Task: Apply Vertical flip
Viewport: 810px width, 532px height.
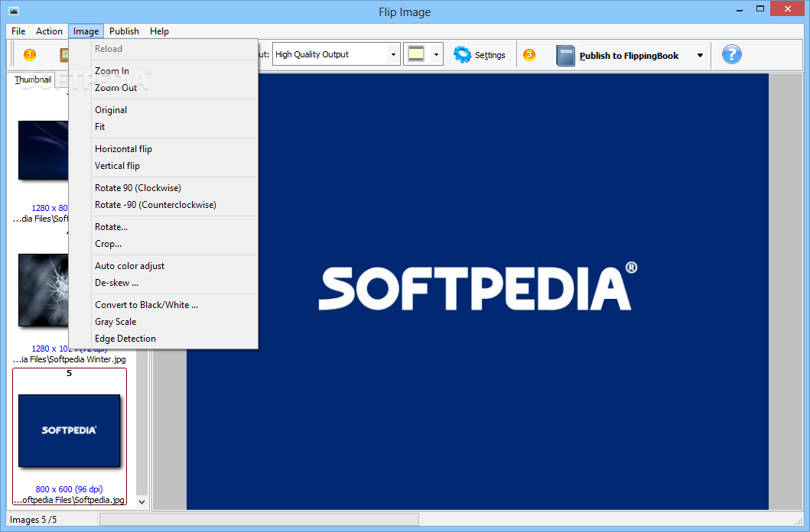Action: point(163,166)
